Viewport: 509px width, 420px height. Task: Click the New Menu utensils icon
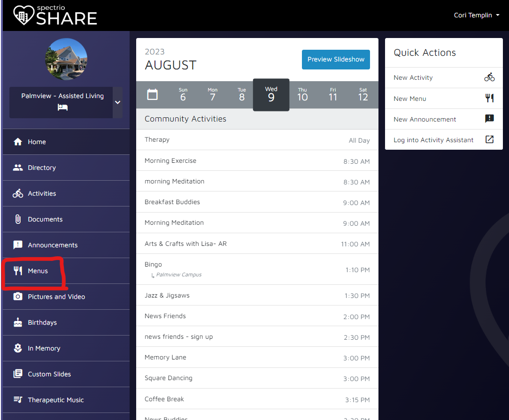(489, 98)
